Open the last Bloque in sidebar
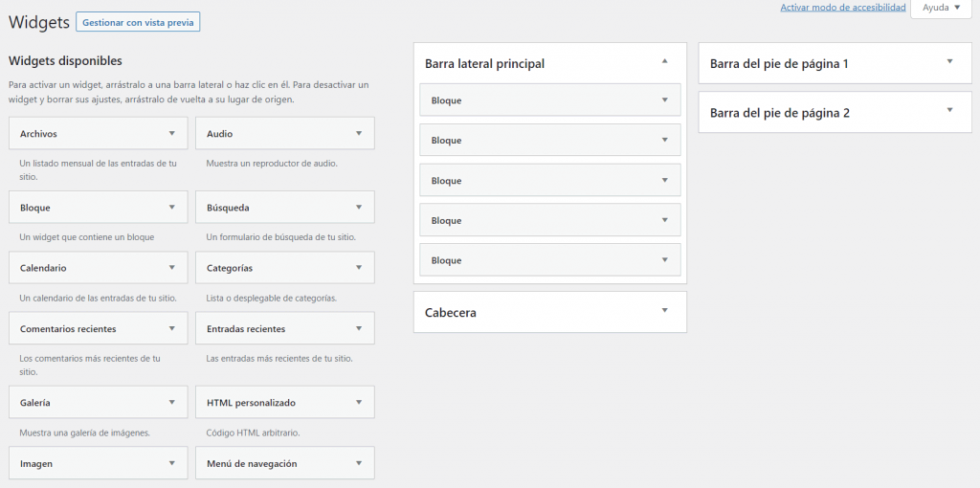This screenshot has width=980, height=488. [x=549, y=260]
